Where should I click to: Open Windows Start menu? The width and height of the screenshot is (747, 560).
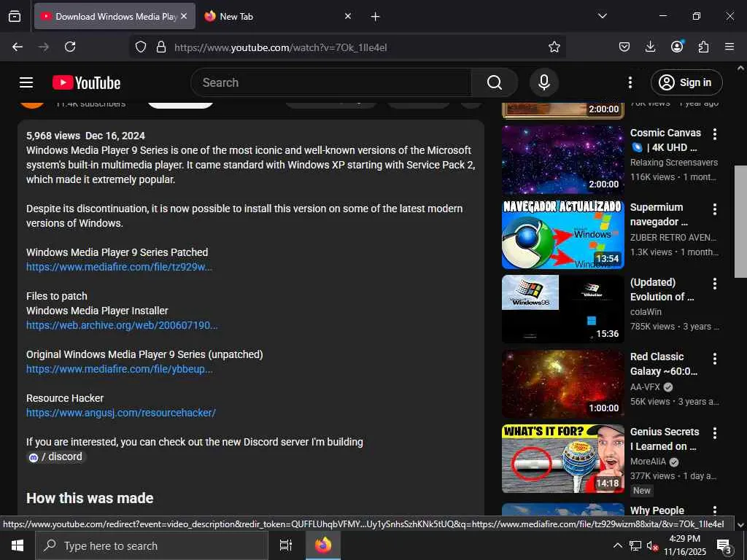18,545
